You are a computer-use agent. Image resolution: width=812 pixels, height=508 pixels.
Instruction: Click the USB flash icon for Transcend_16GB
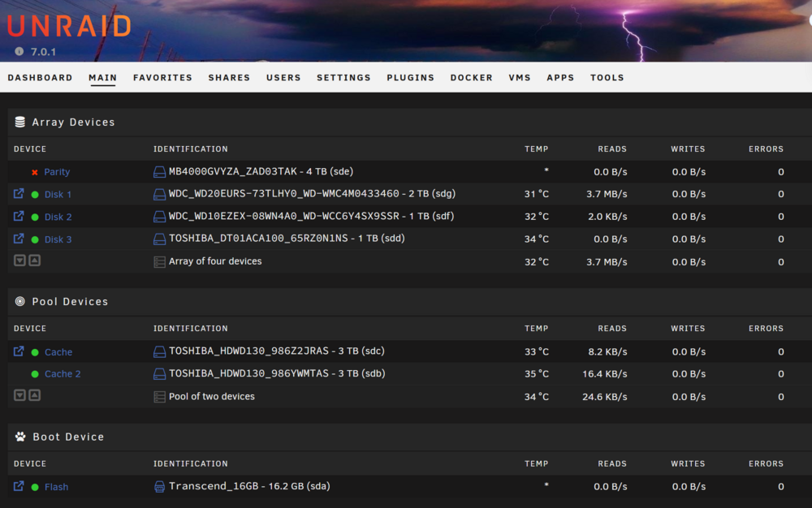(159, 487)
